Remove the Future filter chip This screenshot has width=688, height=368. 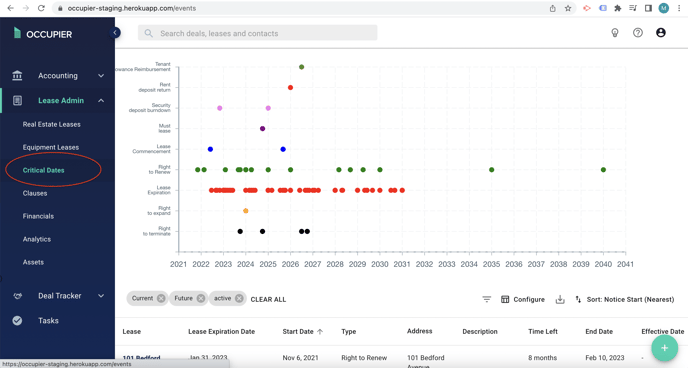[x=201, y=298]
